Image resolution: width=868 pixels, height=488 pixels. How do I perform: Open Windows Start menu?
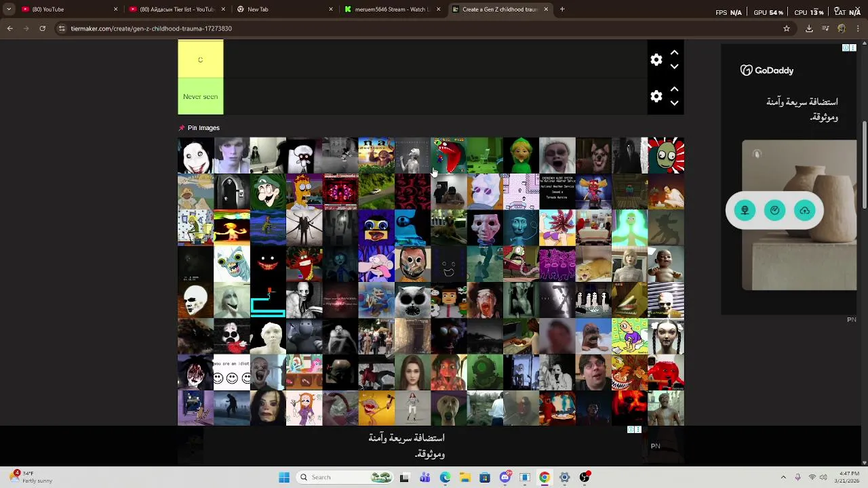point(284,477)
